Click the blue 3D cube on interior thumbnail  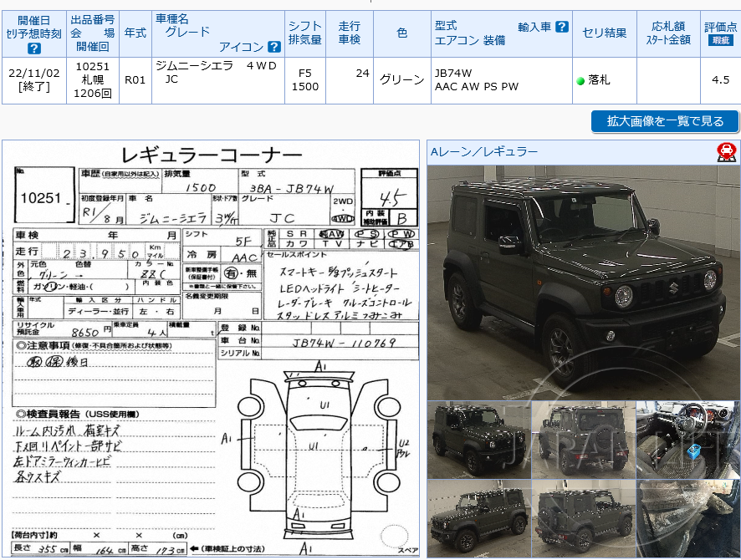point(693,451)
